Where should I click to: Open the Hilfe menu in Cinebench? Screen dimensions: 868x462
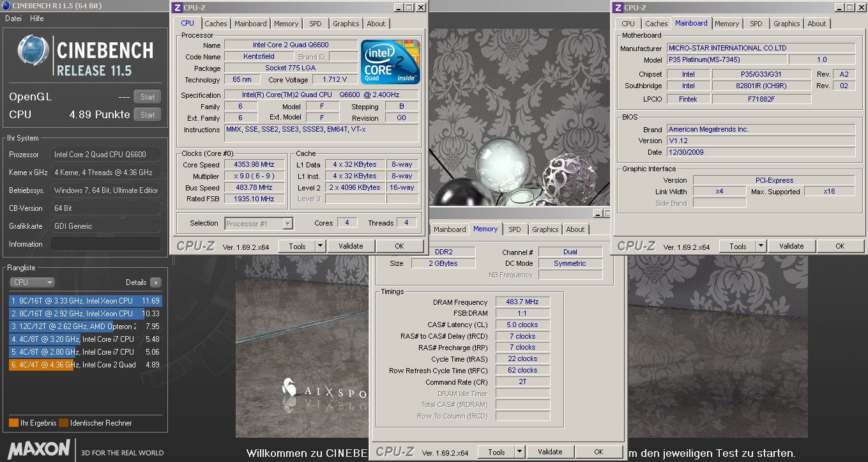click(x=37, y=19)
